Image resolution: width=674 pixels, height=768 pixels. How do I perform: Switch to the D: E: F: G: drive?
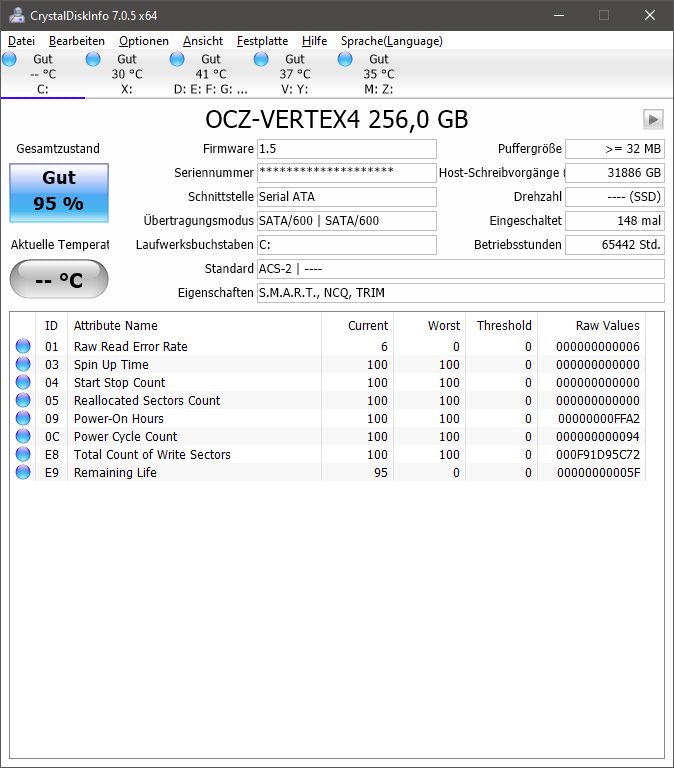tap(211, 74)
